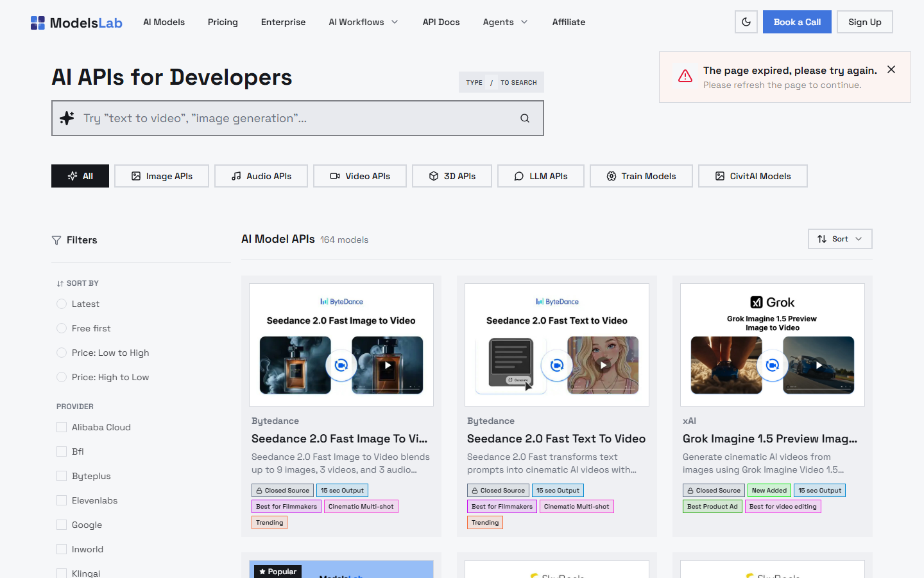
Task: Click the play icon on Grok Imagine card
Action: point(819,365)
